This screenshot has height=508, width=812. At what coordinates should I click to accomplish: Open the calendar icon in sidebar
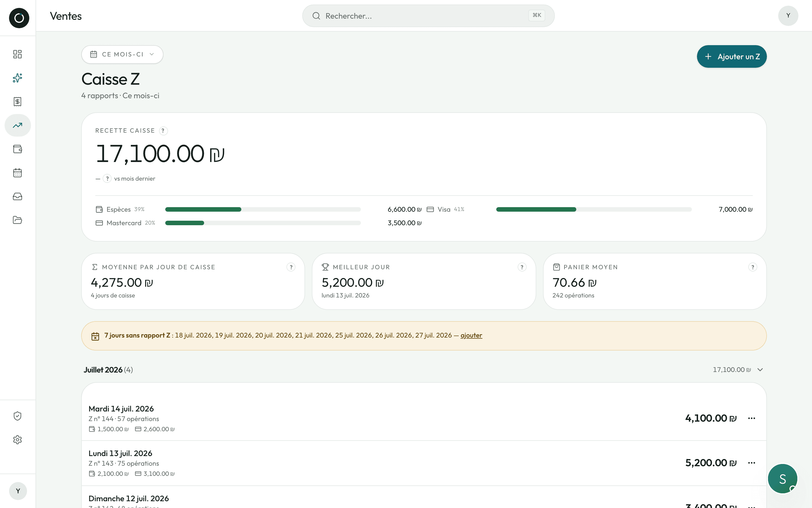(17, 173)
